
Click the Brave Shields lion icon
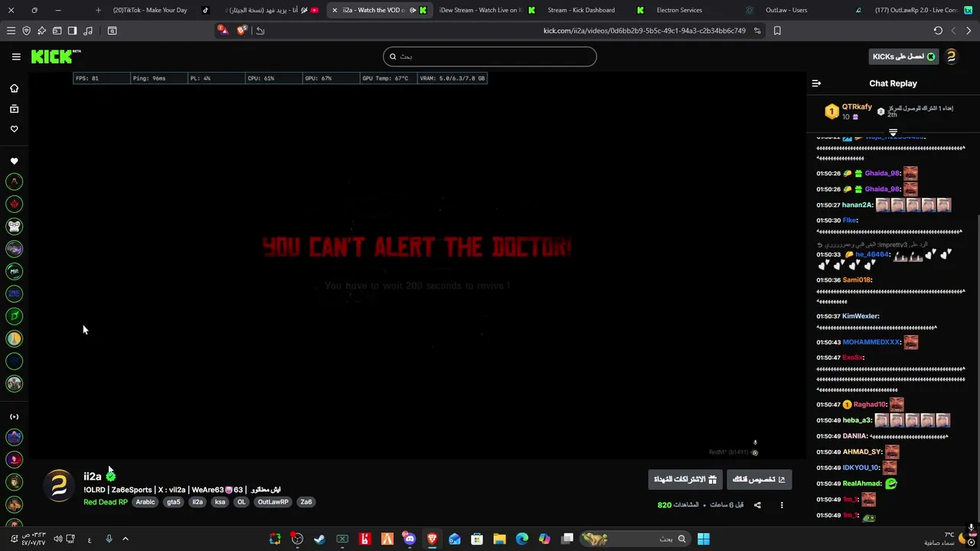[242, 30]
